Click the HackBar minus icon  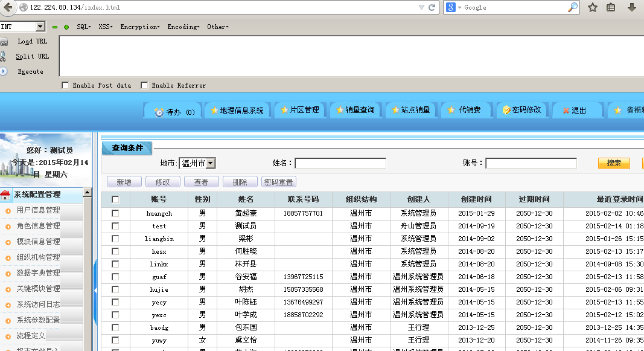pos(55,27)
